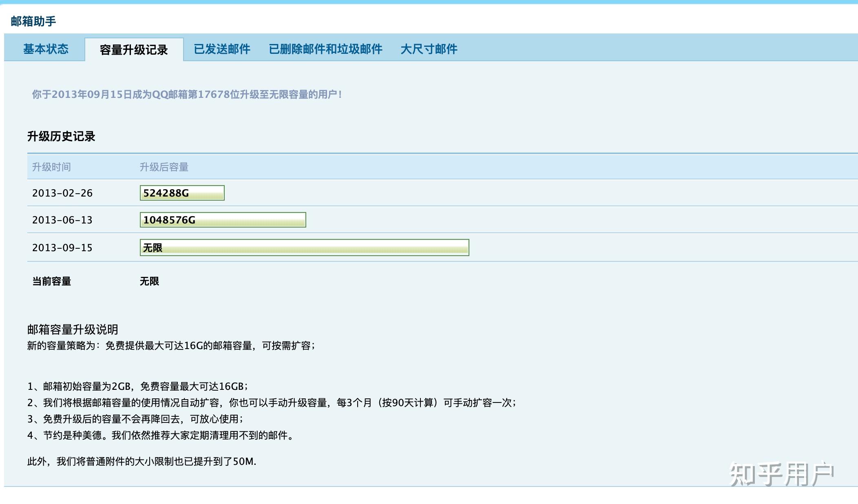Click rule 3 about capacity not decreasing

click(135, 419)
